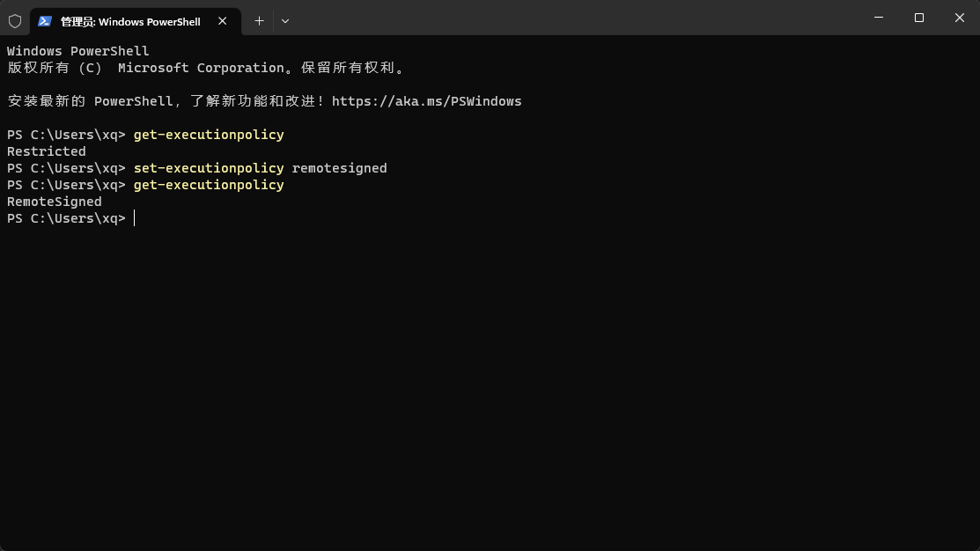Viewport: 980px width, 551px height.
Task: Expand the new tab profile dropdown
Action: (x=285, y=21)
